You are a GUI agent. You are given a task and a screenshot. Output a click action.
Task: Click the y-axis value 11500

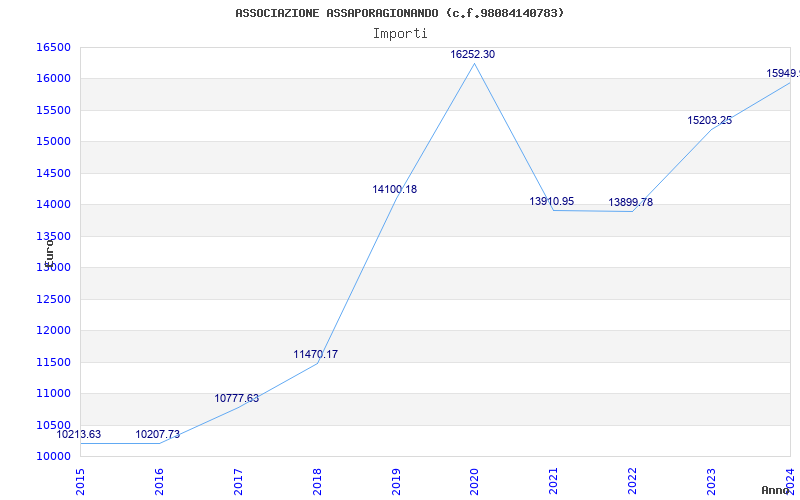pos(53,362)
